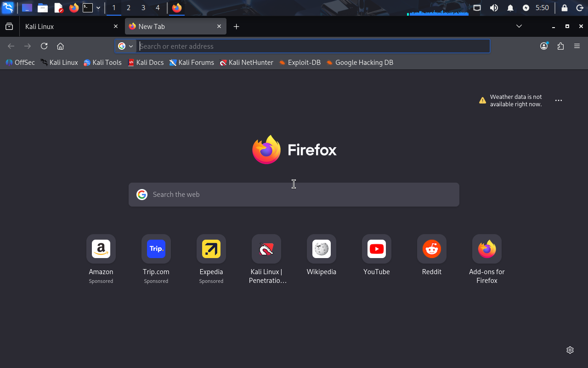Expand the search engine selector dropdown
588x368 pixels.
click(x=125, y=46)
